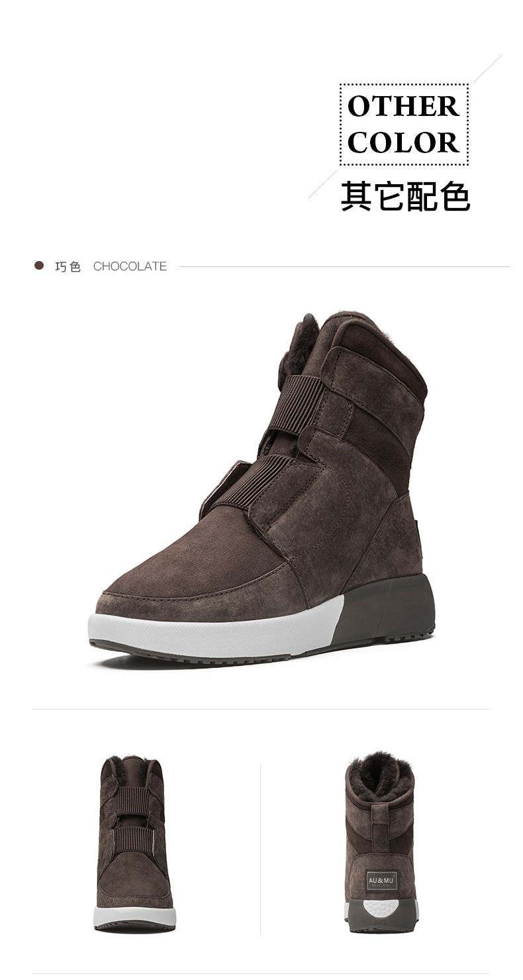Click the white heel window on rear-view boot

point(381,908)
